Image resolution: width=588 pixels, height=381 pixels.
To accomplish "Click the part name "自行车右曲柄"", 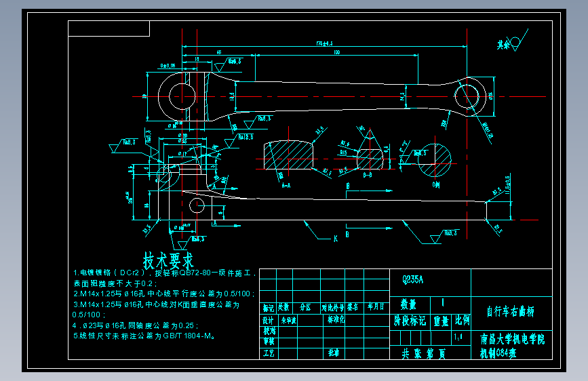I will tap(511, 312).
